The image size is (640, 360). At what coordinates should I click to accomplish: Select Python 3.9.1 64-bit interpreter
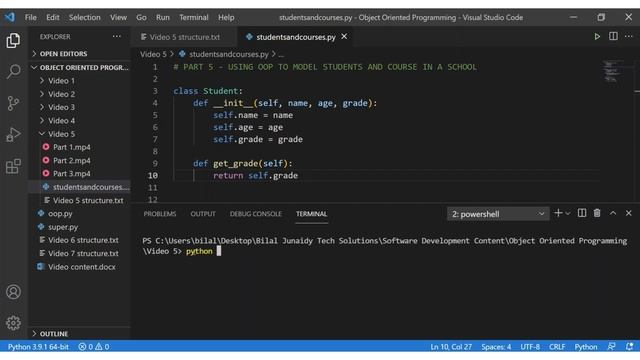point(38,347)
